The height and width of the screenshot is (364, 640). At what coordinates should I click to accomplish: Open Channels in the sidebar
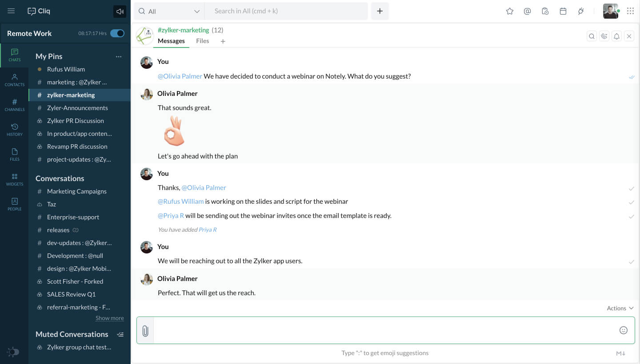(x=15, y=105)
